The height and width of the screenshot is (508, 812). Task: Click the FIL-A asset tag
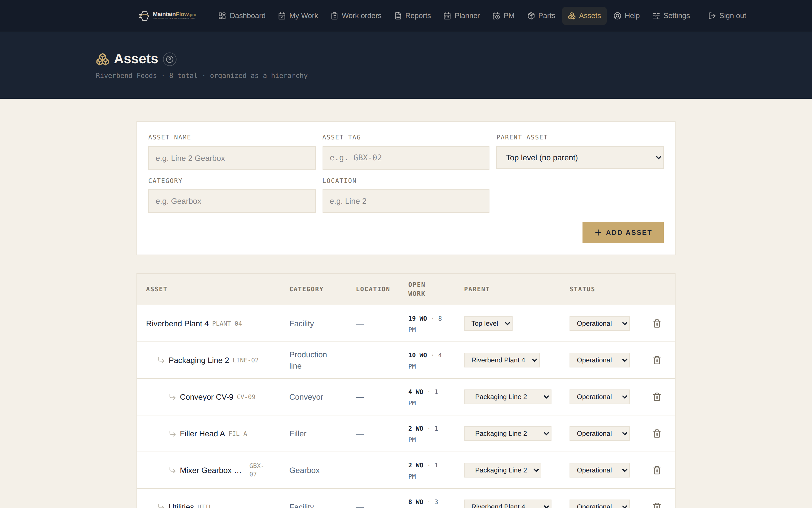(x=238, y=433)
